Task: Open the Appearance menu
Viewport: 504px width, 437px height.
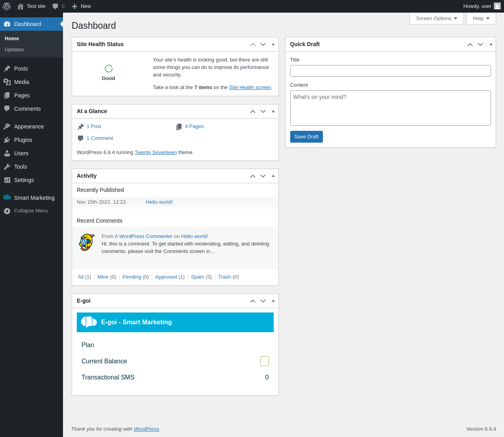Action: click(31, 126)
